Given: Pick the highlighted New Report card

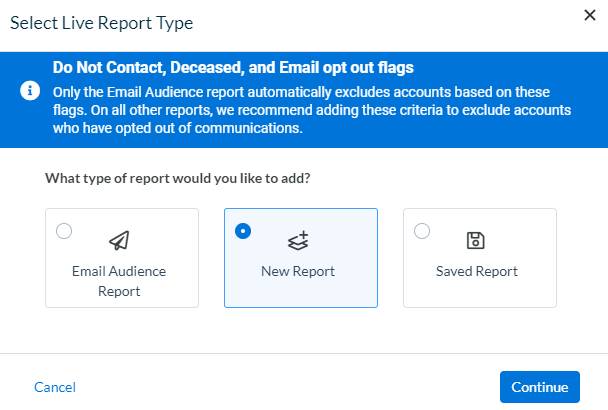Looking at the screenshot, I should [301, 258].
